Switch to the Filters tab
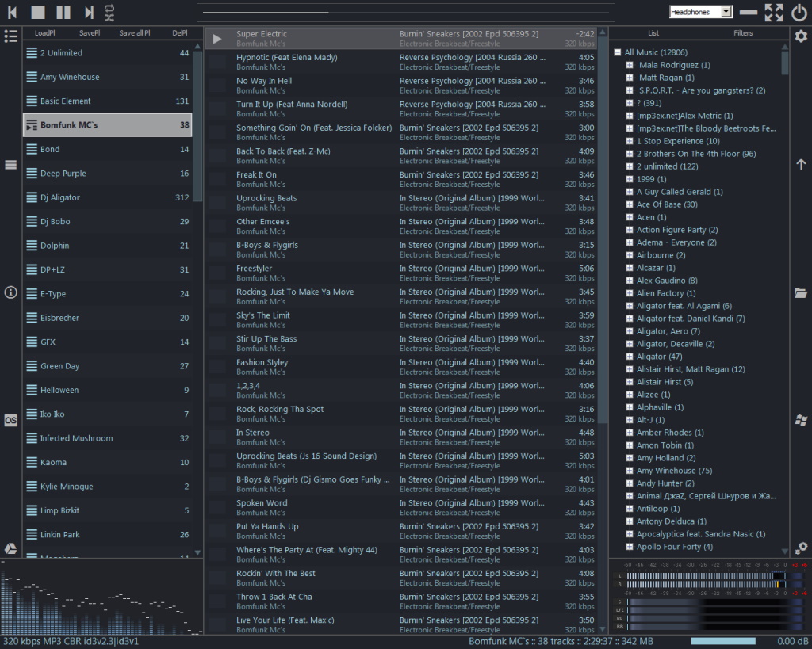Image resolution: width=812 pixels, height=649 pixels. pyautogui.click(x=743, y=33)
